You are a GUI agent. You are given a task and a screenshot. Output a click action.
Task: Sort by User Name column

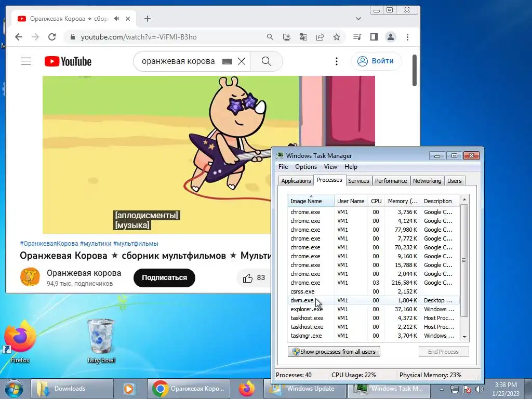click(351, 201)
